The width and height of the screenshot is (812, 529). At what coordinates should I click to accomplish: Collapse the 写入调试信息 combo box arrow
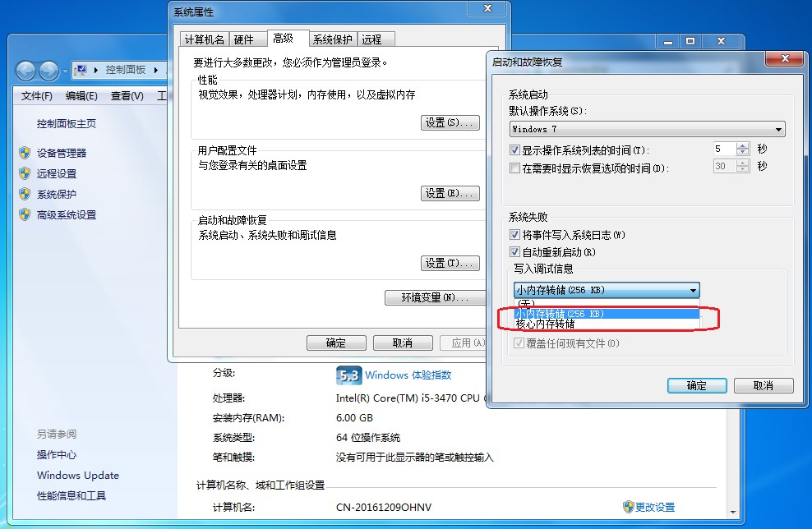coord(693,291)
